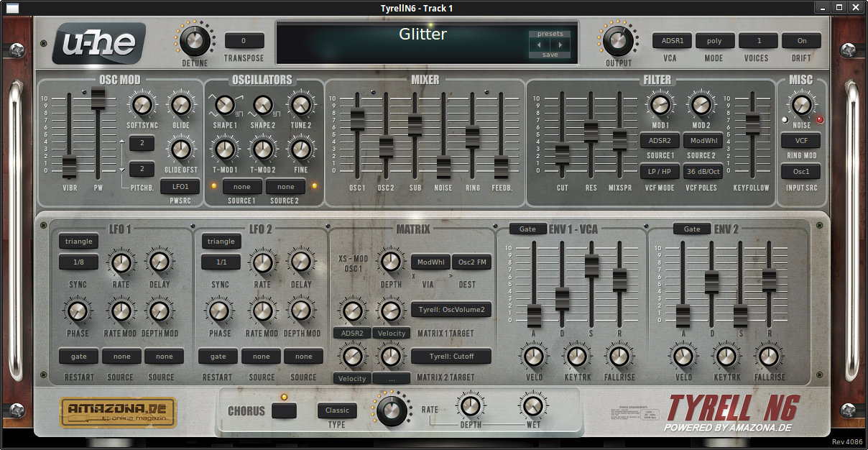This screenshot has width=868, height=450.
Task: Click the OUTPUT volume knob
Action: [x=617, y=41]
